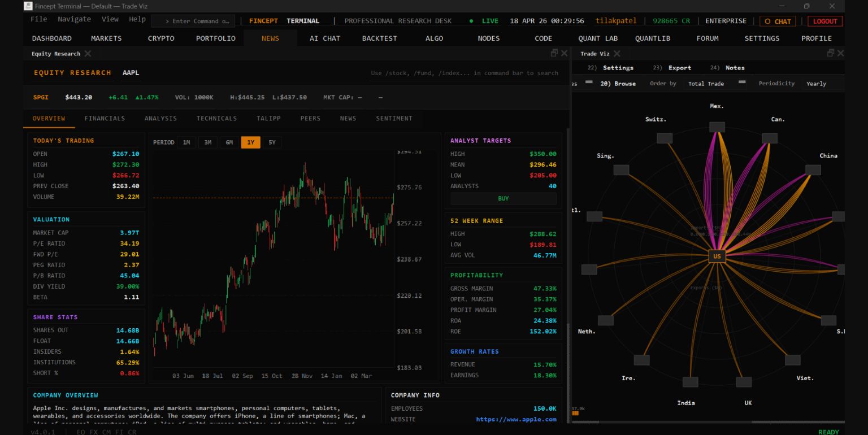Set chart period to 5Y
The width and height of the screenshot is (868, 435).
tap(272, 142)
